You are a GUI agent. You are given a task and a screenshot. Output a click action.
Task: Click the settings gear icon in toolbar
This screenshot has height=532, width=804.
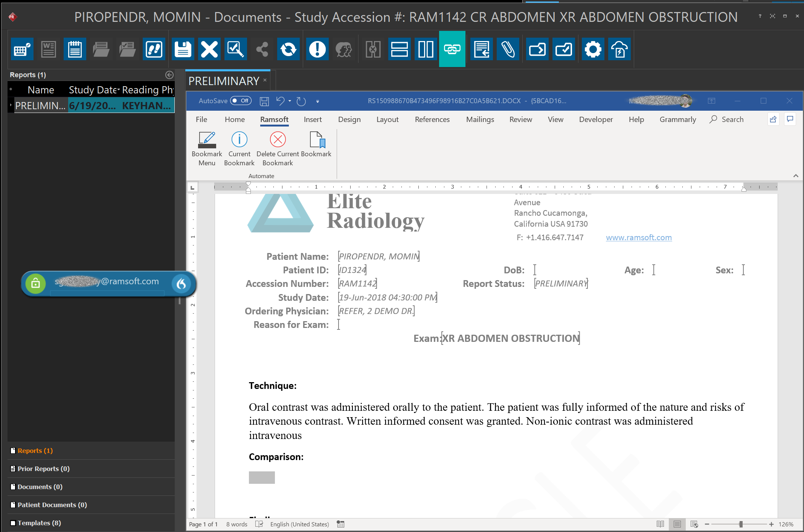tap(593, 49)
